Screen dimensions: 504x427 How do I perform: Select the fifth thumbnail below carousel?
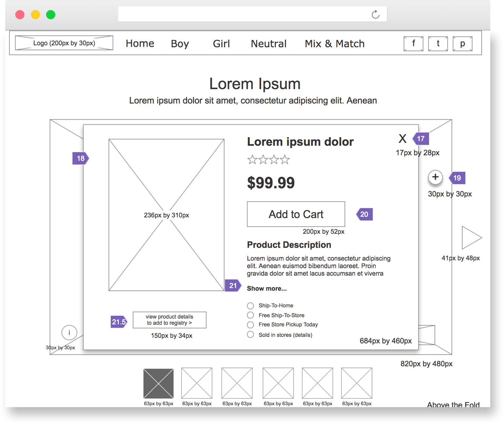tap(317, 383)
